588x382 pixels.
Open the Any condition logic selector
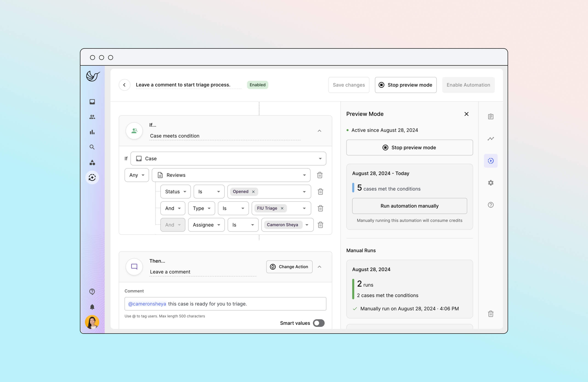pos(136,175)
